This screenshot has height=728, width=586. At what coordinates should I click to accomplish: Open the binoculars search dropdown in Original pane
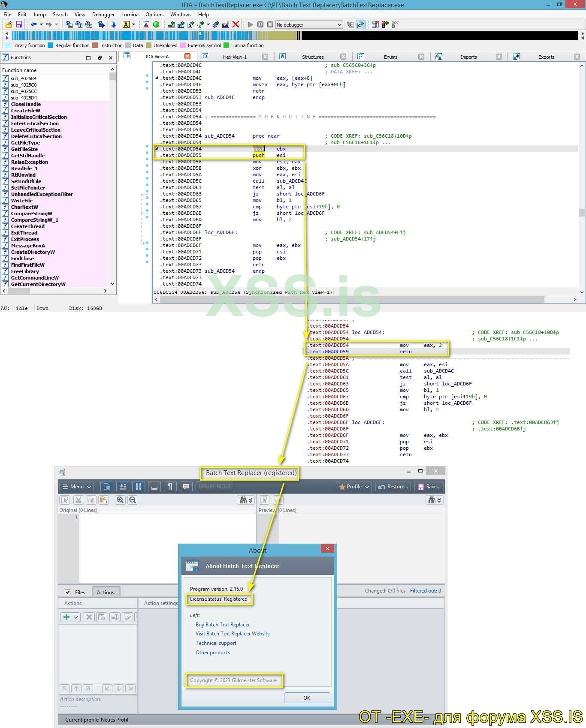(x=246, y=500)
